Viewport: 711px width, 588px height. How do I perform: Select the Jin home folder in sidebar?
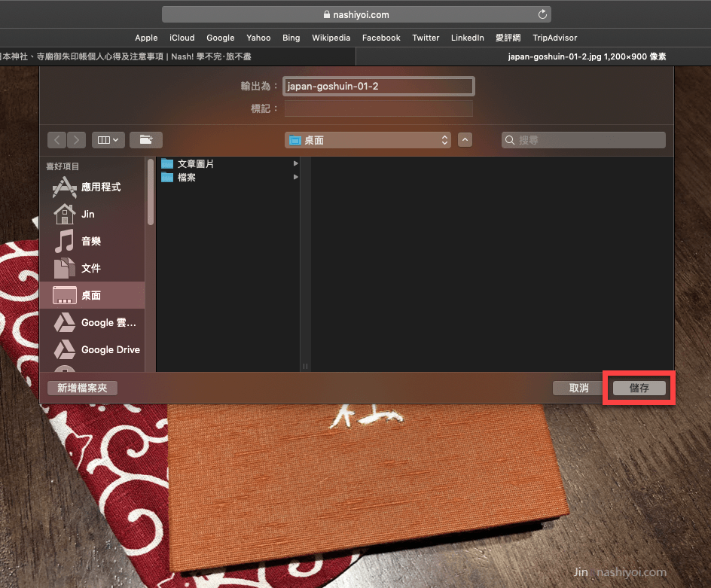[93, 214]
